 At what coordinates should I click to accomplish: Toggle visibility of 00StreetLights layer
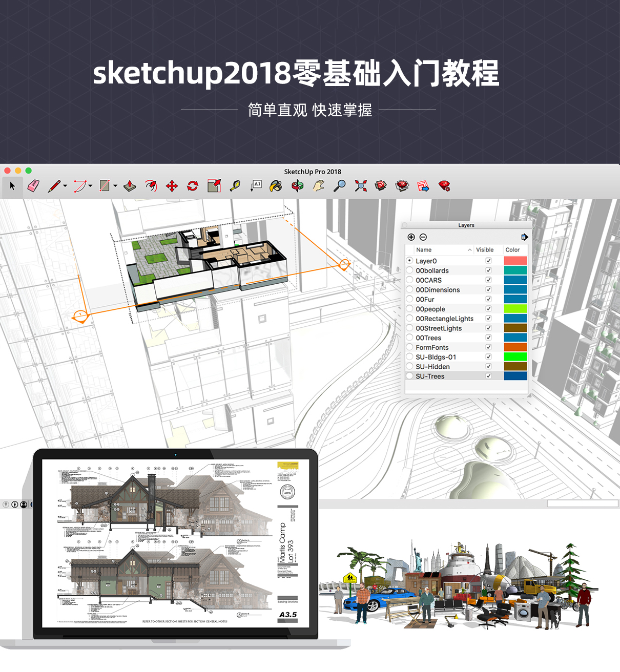[x=488, y=328]
